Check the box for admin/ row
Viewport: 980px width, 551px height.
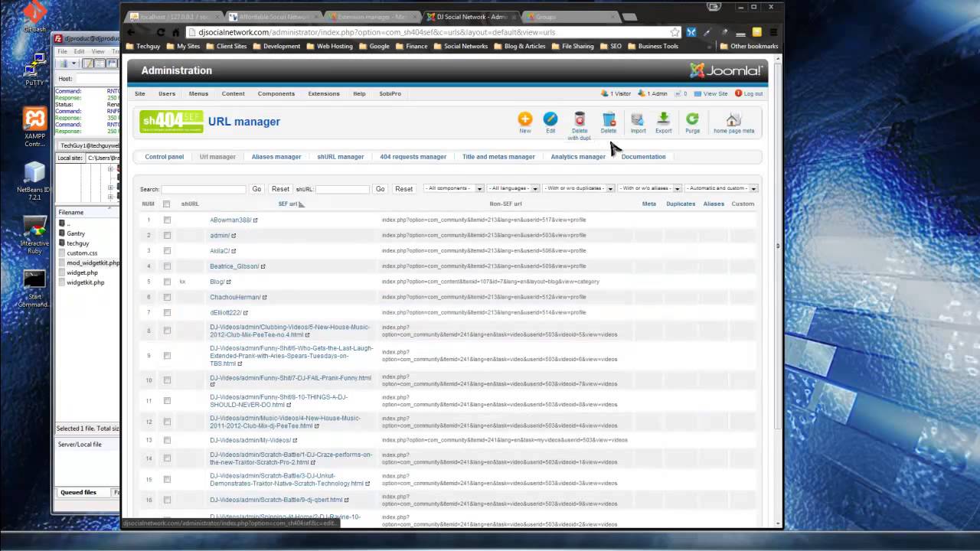pos(167,236)
